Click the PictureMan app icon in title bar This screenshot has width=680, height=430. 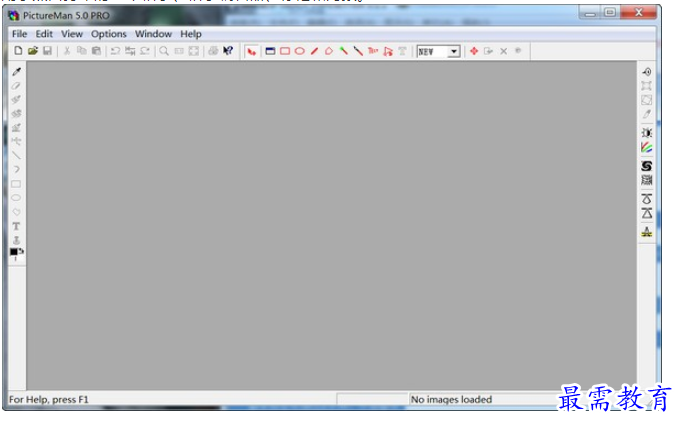13,16
